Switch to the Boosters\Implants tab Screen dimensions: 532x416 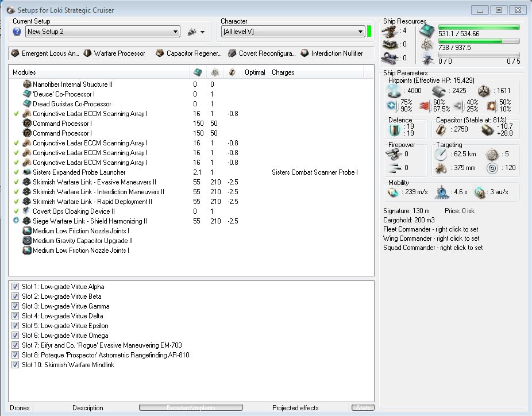tap(191, 407)
